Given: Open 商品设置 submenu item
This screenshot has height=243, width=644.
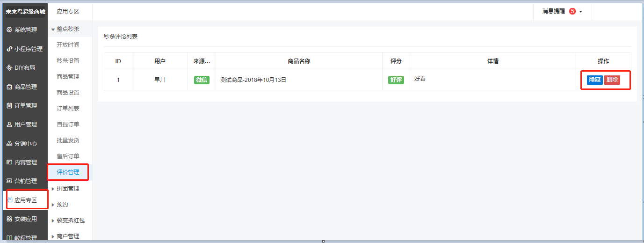Looking at the screenshot, I should 68,93.
